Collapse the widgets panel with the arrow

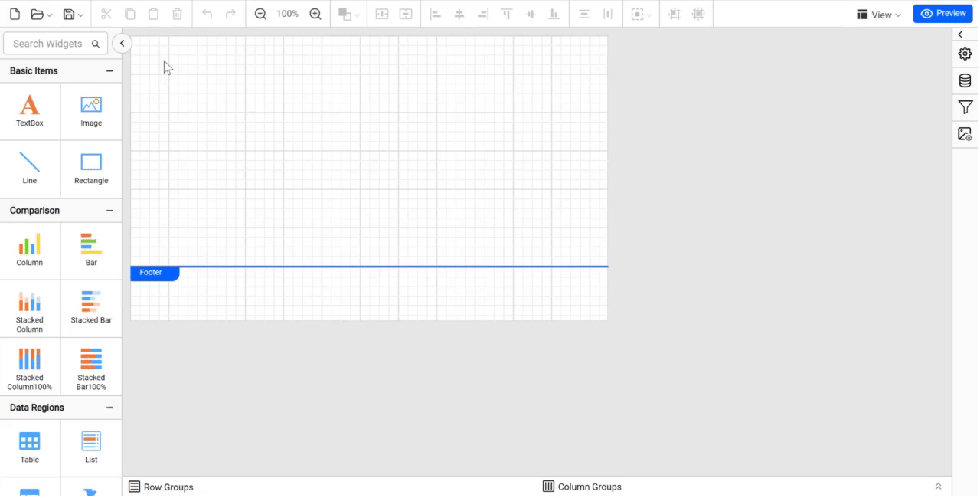point(122,44)
